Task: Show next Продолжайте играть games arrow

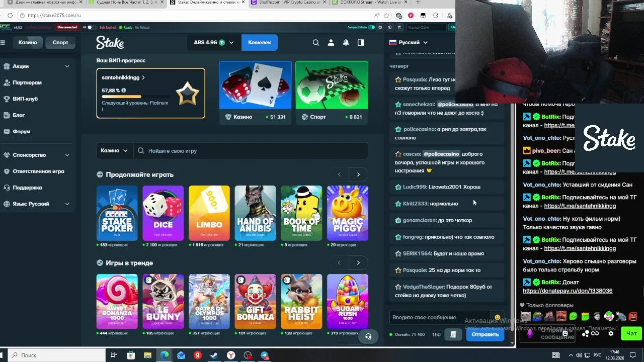Action: (x=358, y=174)
